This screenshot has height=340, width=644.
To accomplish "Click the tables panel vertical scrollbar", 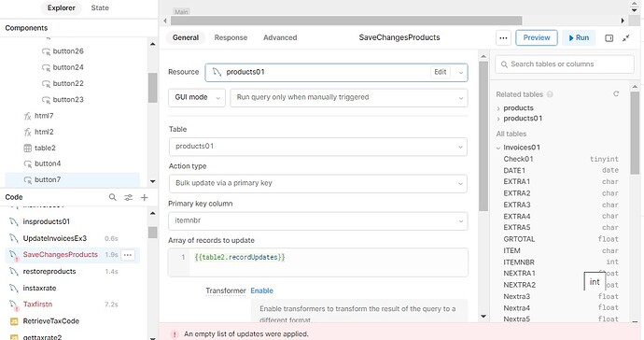I will pyautogui.click(x=635, y=133).
